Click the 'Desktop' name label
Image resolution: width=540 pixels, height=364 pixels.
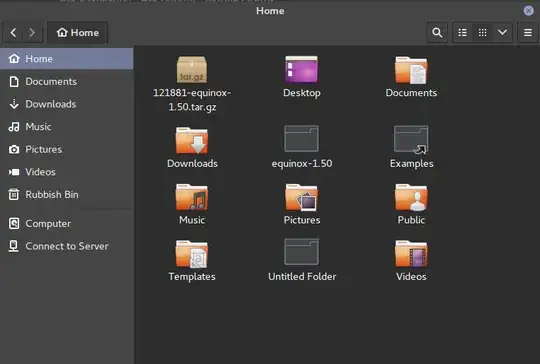click(x=302, y=93)
